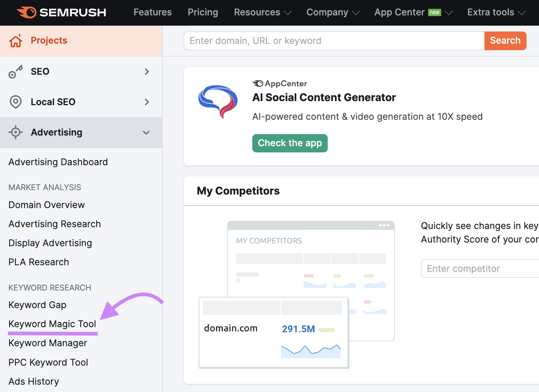The width and height of the screenshot is (539, 392).
Task: Click the Projects home icon
Action: coord(16,41)
